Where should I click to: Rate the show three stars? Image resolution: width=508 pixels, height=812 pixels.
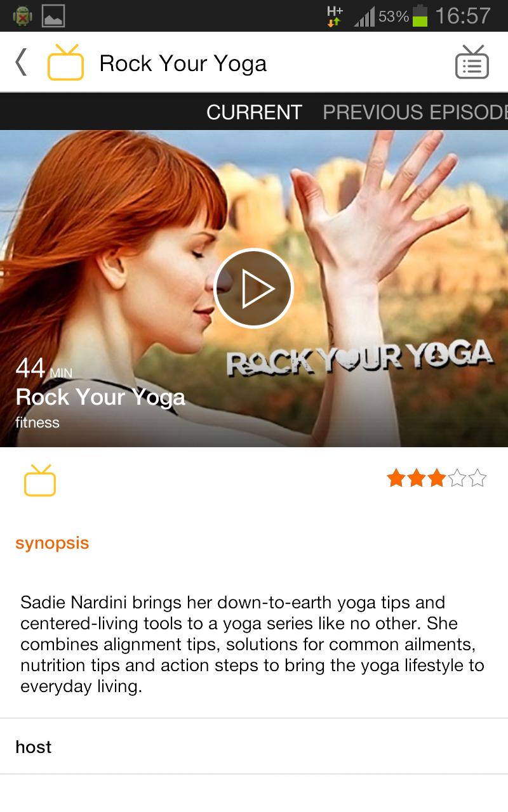[437, 478]
